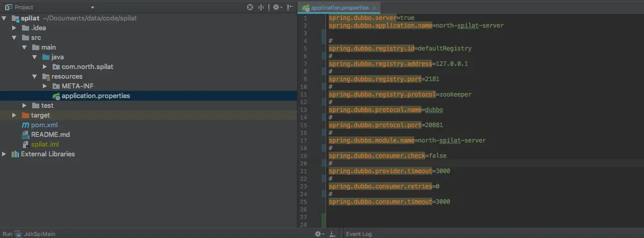The image size is (644, 238).
Task: Collapse the java folder arrow
Action: point(35,57)
